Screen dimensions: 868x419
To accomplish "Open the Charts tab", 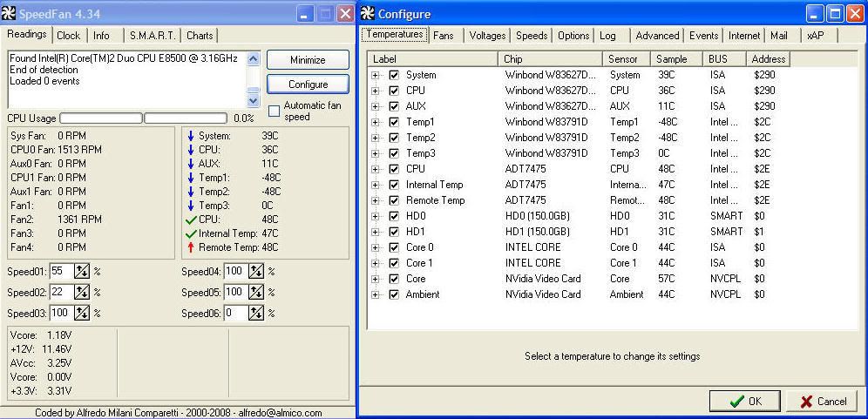I will coord(200,36).
